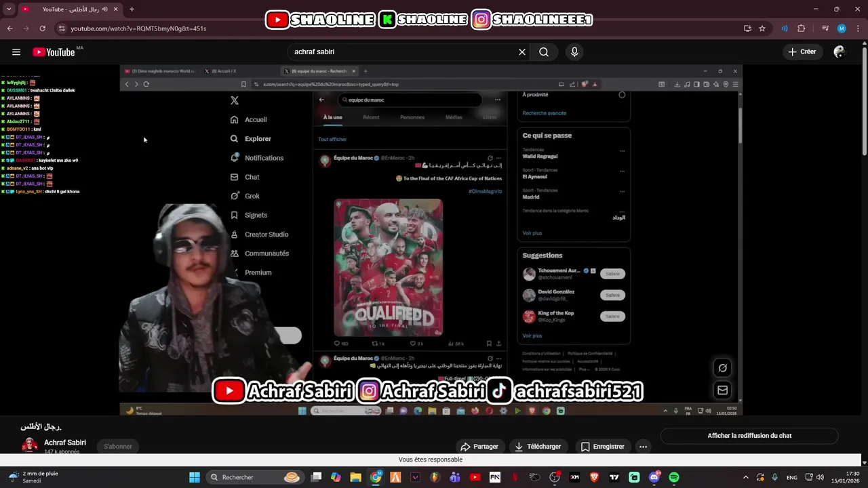Open Brave browser from the taskbar

(x=595, y=477)
